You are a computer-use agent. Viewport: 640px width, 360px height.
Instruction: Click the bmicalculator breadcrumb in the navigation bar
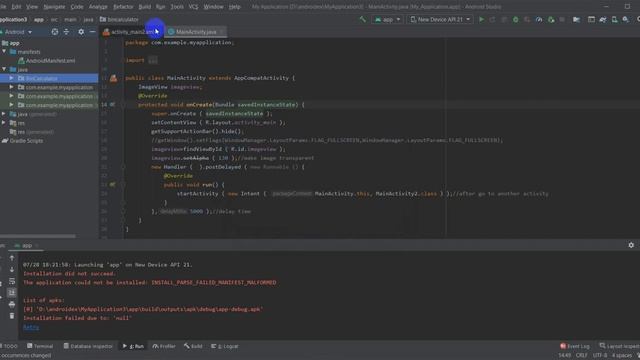119,19
